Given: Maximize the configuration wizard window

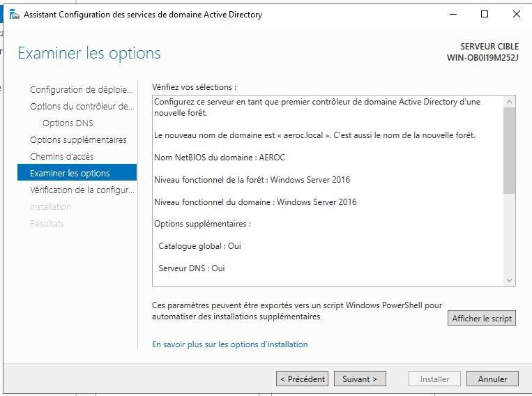Looking at the screenshot, I should coord(485,14).
